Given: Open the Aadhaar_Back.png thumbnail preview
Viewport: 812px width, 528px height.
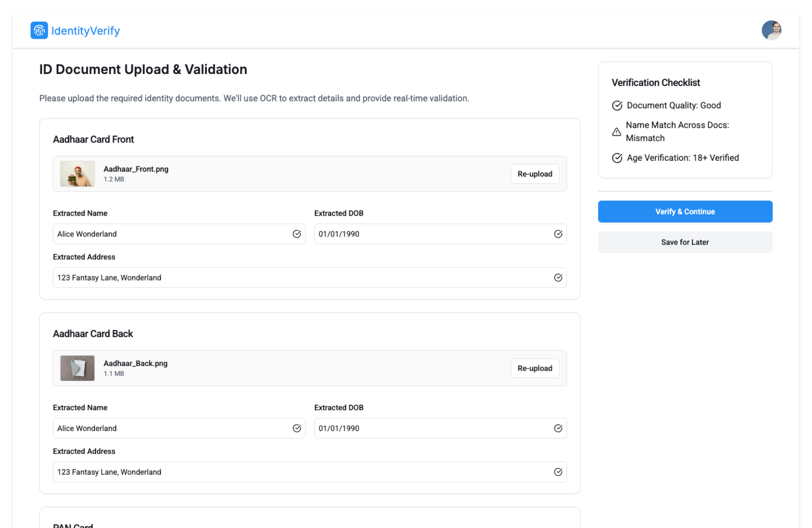Looking at the screenshot, I should [77, 368].
